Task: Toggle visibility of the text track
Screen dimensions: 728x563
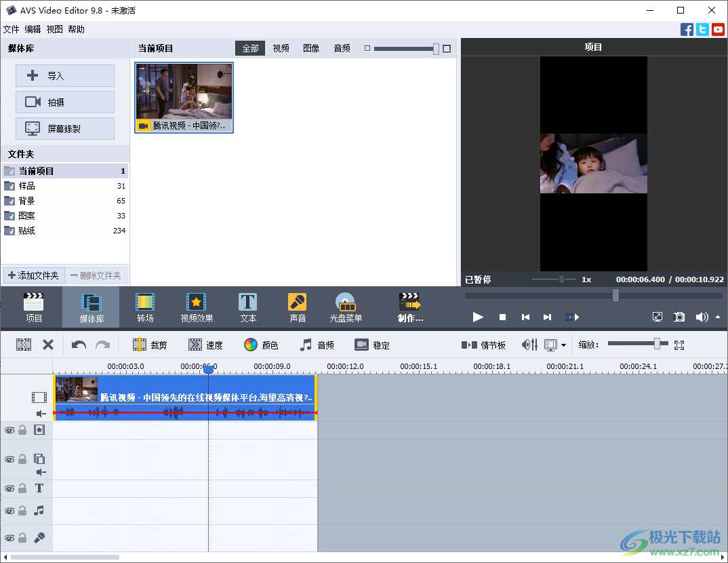Action: pyautogui.click(x=9, y=488)
